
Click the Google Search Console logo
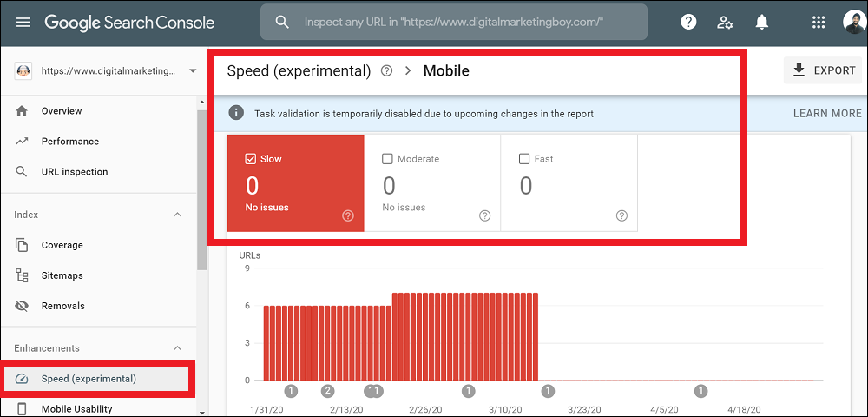point(129,23)
